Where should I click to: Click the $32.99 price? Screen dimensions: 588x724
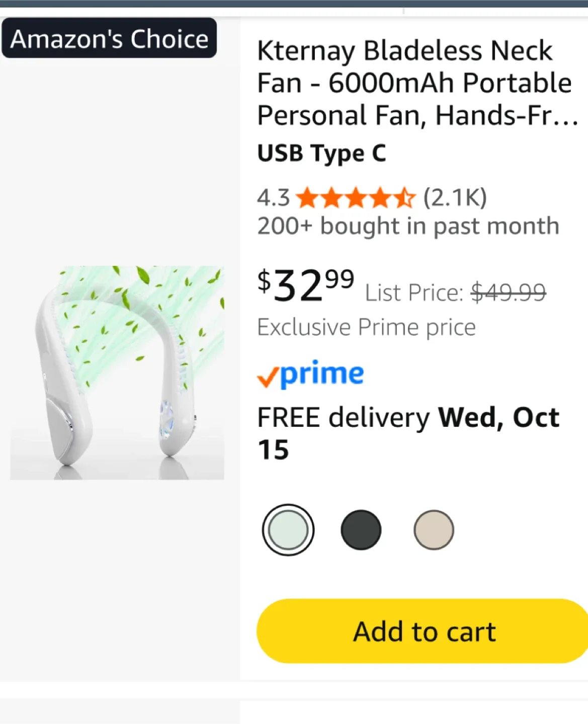(x=305, y=285)
